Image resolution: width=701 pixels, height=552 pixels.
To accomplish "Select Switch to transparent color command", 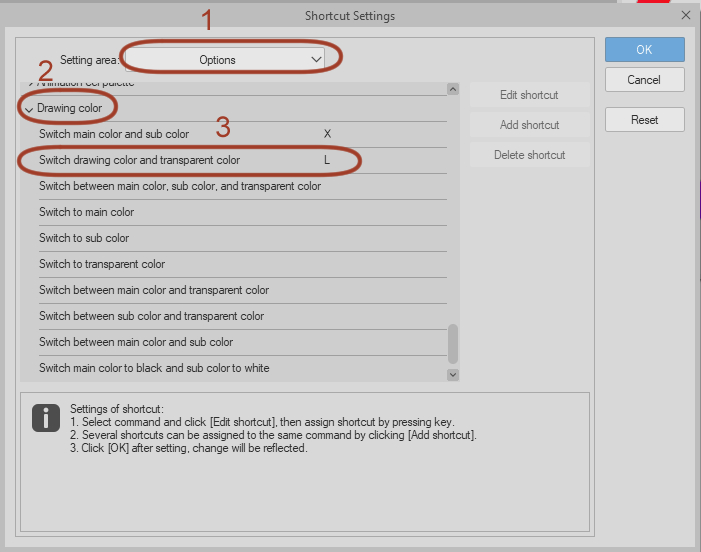I will pyautogui.click(x=102, y=264).
